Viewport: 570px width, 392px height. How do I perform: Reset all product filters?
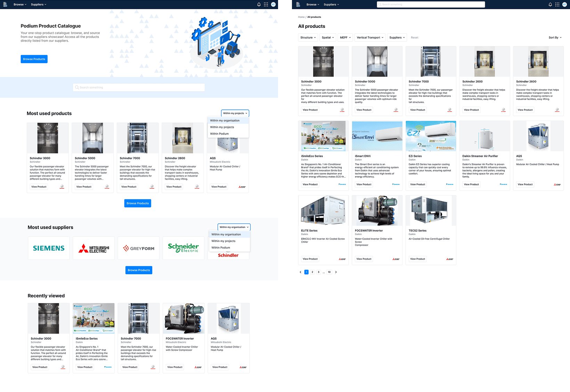414,38
